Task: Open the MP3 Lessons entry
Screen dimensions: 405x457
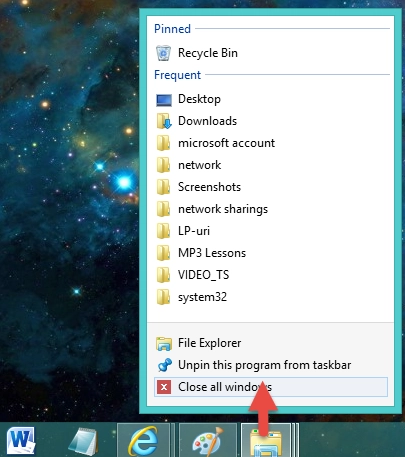Action: click(271, 253)
